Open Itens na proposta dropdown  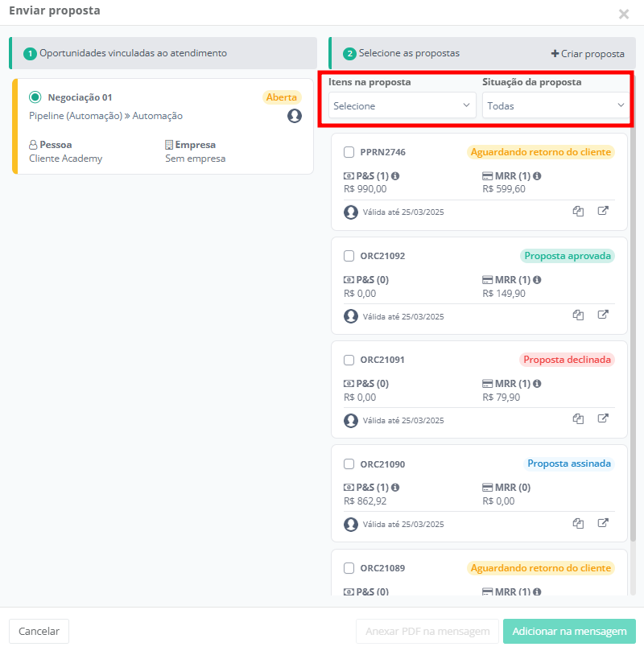(402, 105)
